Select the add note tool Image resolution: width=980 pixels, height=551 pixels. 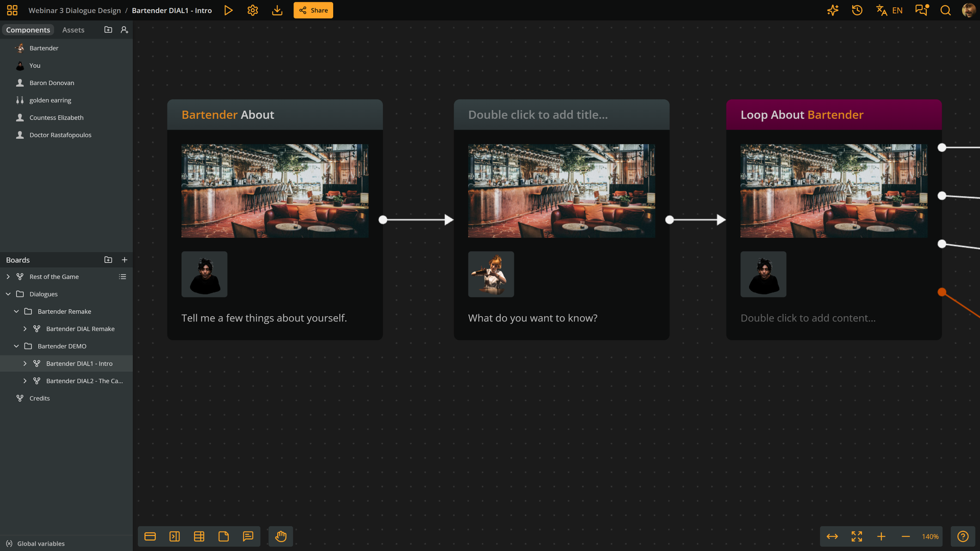point(223,536)
